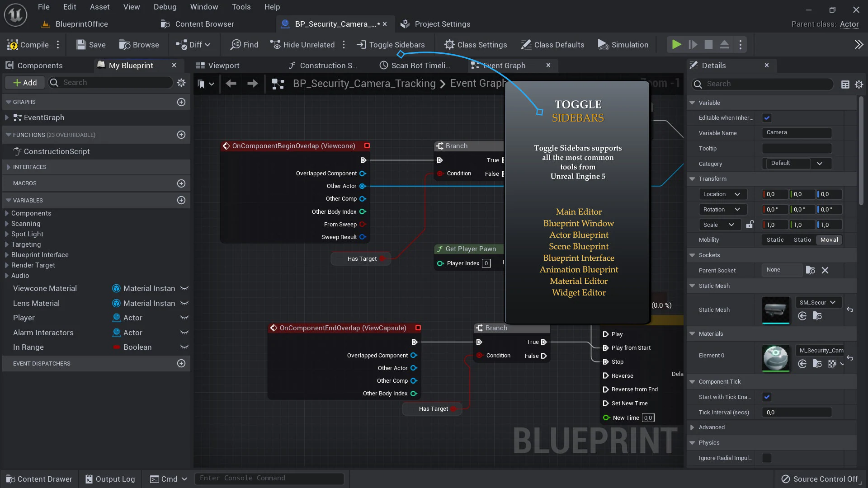Toggle Start with Tick Enabled checkbox
The image size is (868, 488).
(x=767, y=397)
